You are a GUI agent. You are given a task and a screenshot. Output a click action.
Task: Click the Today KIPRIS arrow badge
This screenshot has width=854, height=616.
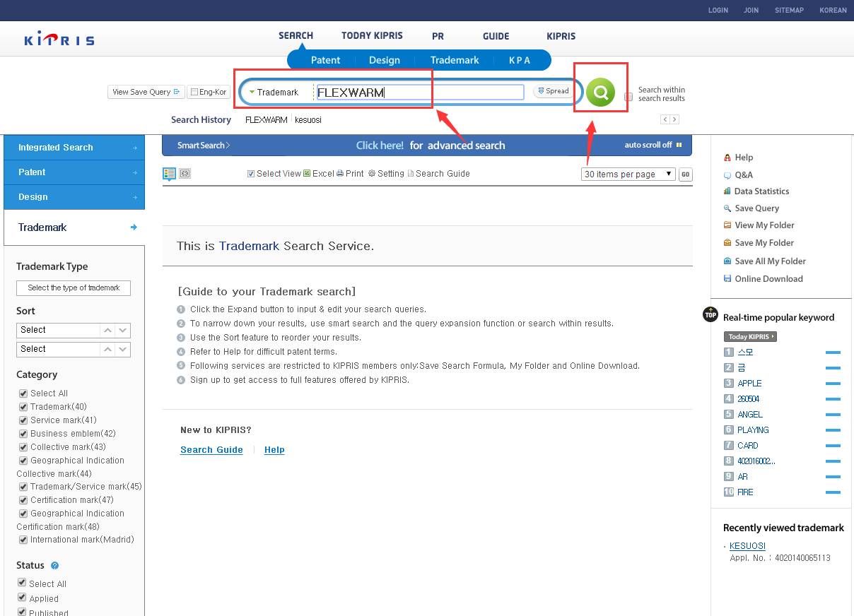tap(750, 337)
